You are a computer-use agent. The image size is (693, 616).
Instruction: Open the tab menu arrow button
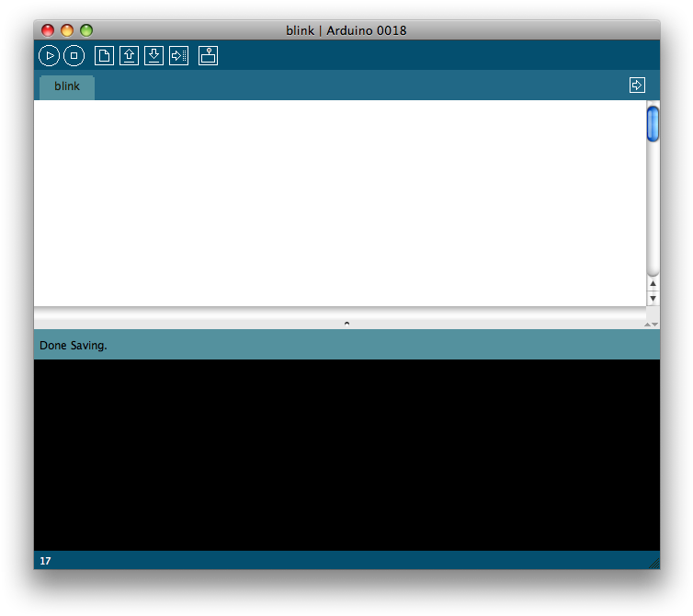[x=637, y=85]
